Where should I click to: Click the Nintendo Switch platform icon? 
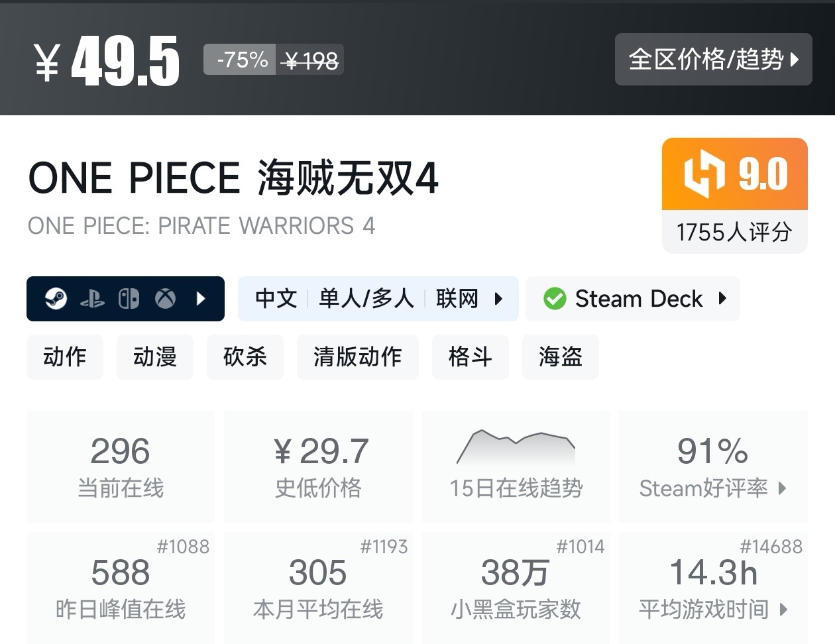point(129,299)
